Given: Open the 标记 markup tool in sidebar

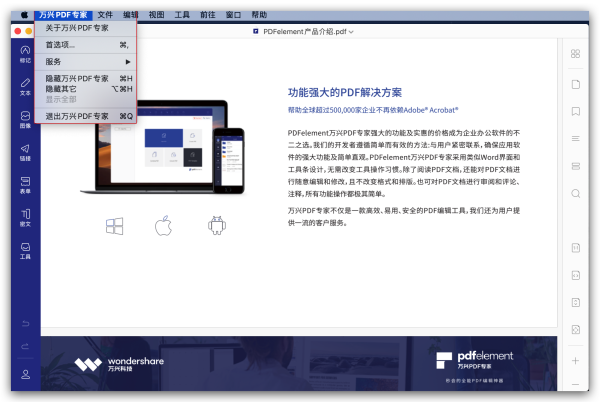Looking at the screenshot, I should click(x=25, y=54).
